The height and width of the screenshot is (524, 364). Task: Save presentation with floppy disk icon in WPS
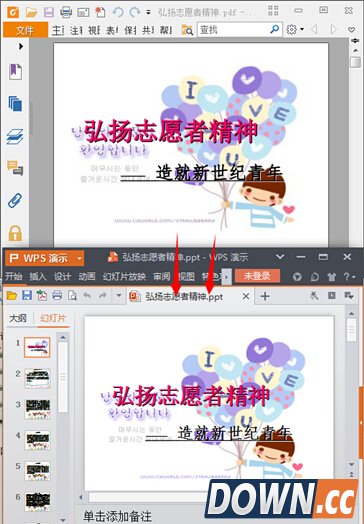pos(27,295)
